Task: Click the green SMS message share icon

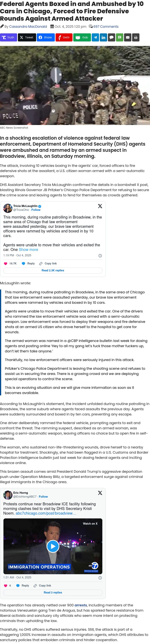Action: click(120, 37)
